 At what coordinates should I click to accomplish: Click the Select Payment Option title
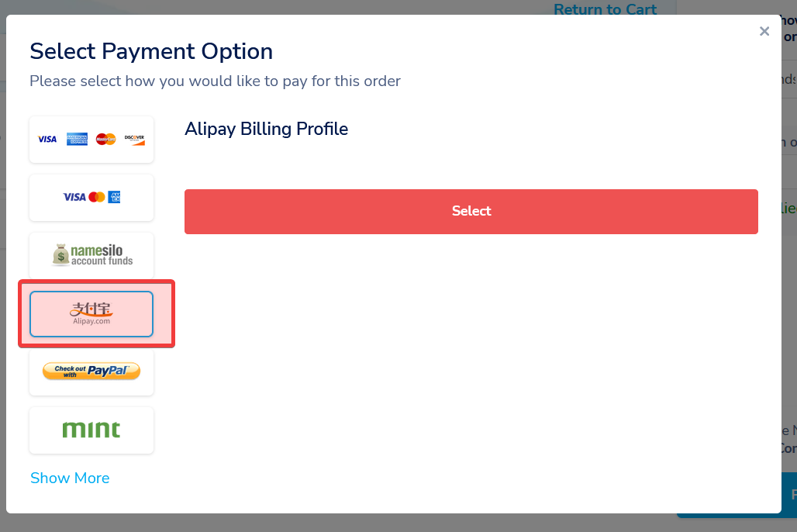click(x=151, y=52)
